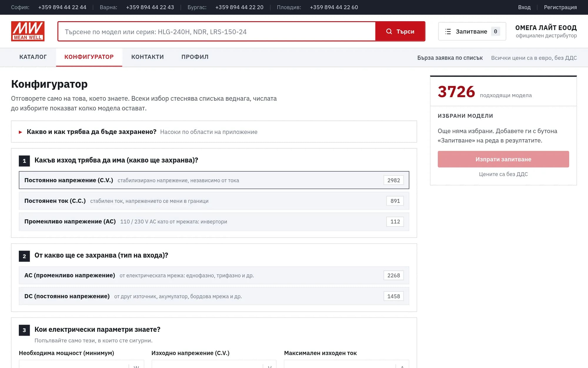Click the Изпрати запитване button
Image resolution: width=588 pixels, height=368 pixels.
point(503,159)
